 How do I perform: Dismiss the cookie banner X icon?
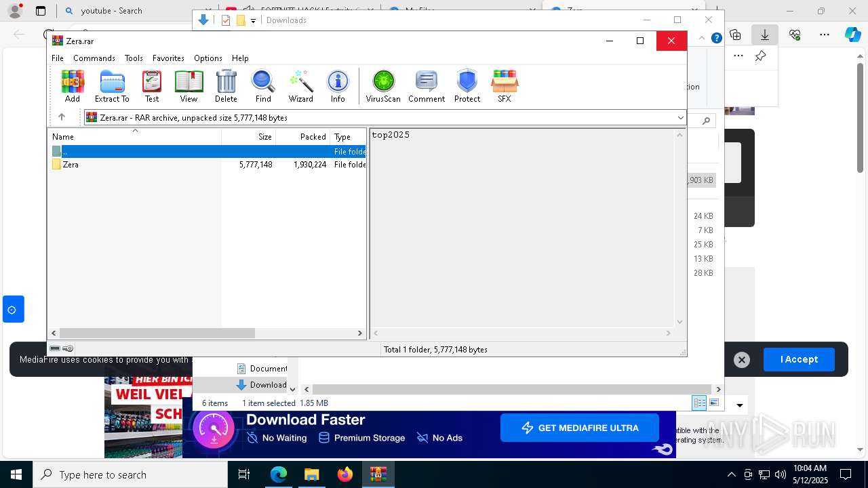(x=742, y=360)
